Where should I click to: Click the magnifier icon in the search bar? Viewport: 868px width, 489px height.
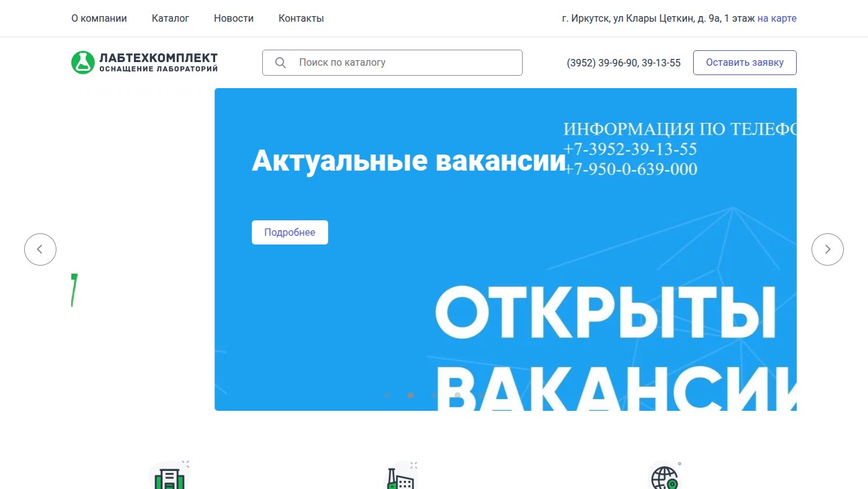[x=280, y=63]
